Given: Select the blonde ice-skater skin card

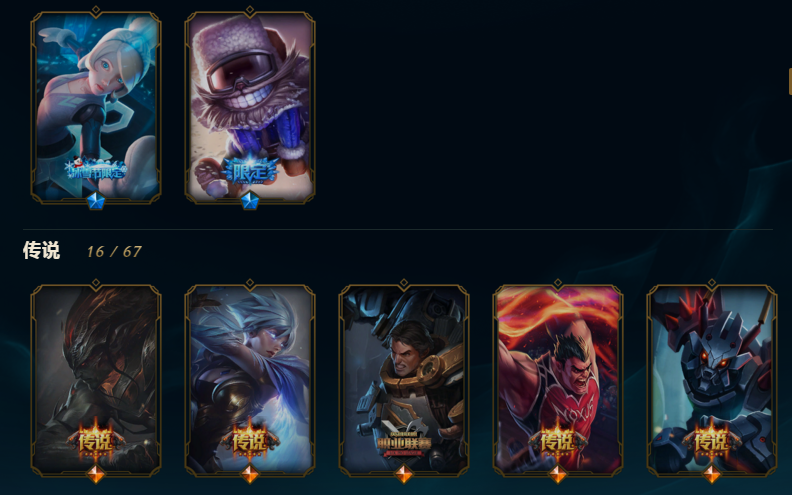Looking at the screenshot, I should pos(96,106).
